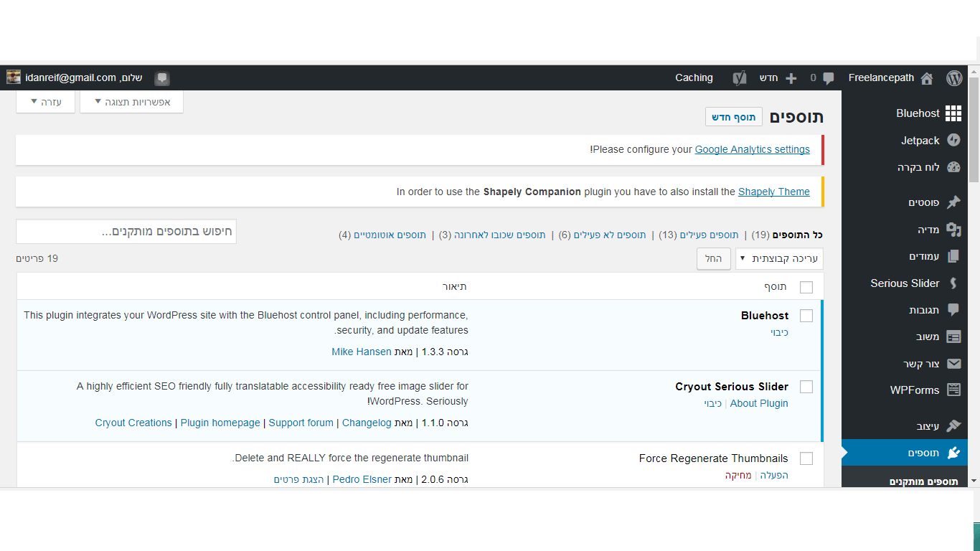Click the Freelancepath home icon
980x551 pixels.
point(927,78)
